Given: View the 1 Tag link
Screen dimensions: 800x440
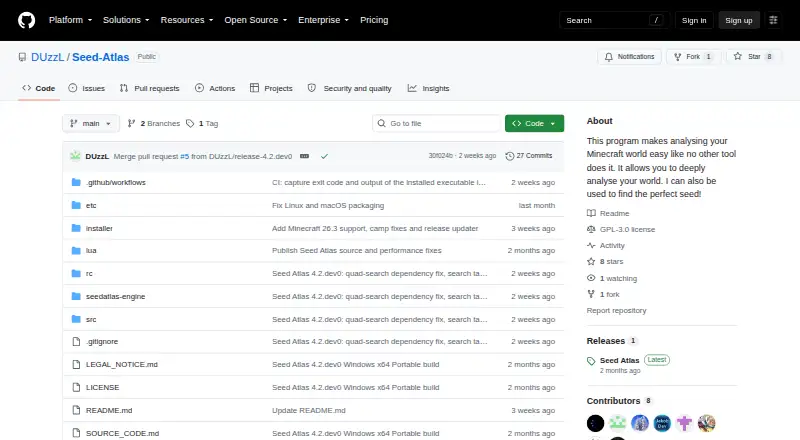Looking at the screenshot, I should 202,124.
